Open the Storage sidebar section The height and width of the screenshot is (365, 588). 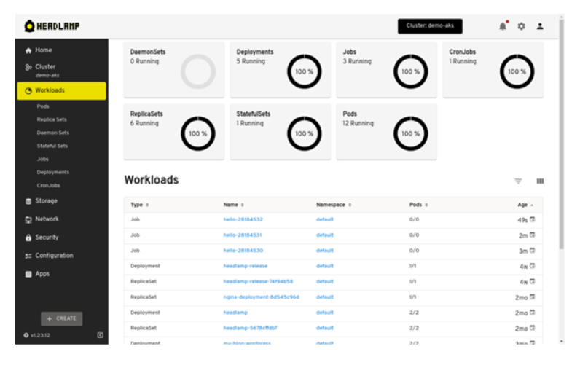[46, 201]
